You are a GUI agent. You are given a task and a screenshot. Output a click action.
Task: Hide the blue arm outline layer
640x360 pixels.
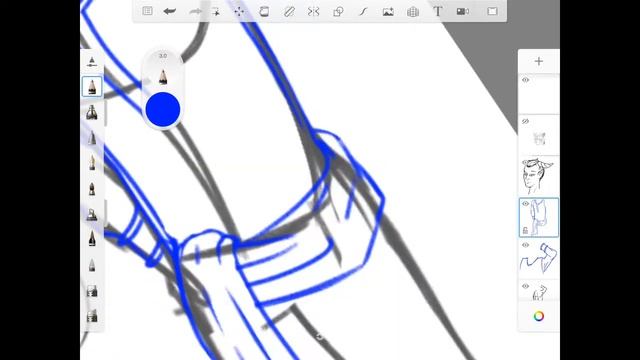pos(526,245)
